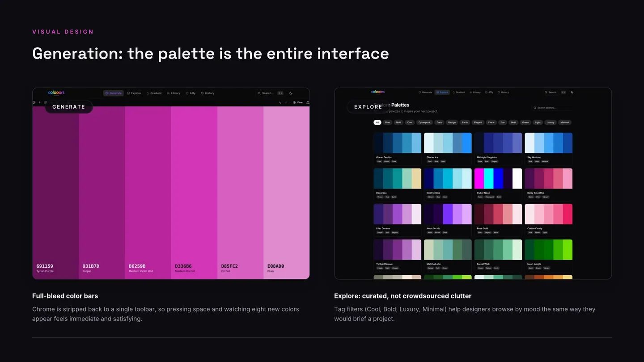Open History tab in the Generate screenshot
The image size is (644, 362).
208,93
